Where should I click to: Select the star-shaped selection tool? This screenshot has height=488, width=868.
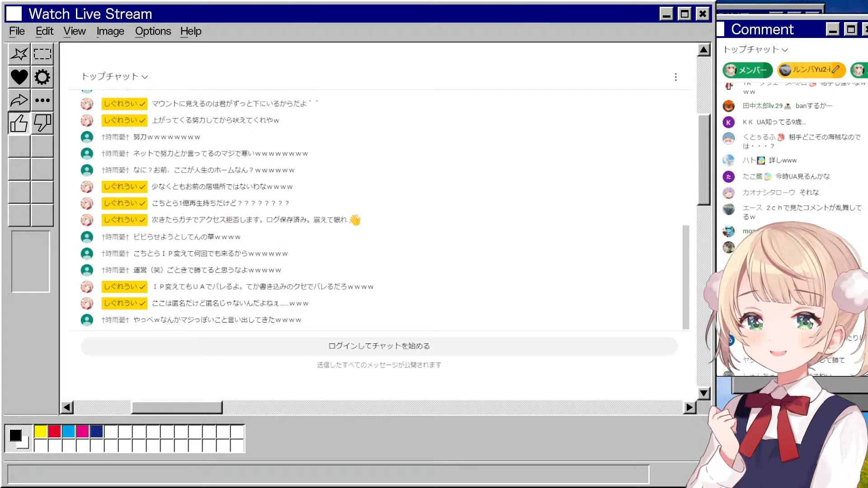click(x=19, y=54)
